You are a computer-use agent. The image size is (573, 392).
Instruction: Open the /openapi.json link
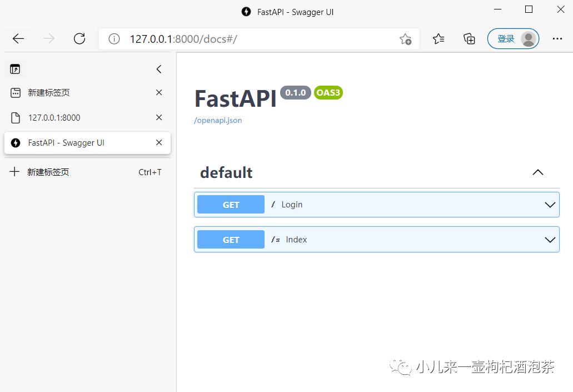coord(218,120)
